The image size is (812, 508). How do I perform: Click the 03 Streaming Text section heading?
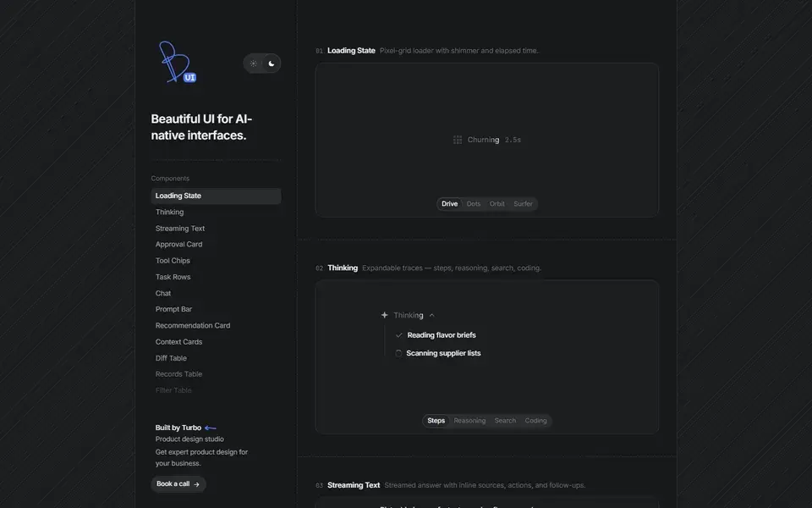pyautogui.click(x=348, y=486)
